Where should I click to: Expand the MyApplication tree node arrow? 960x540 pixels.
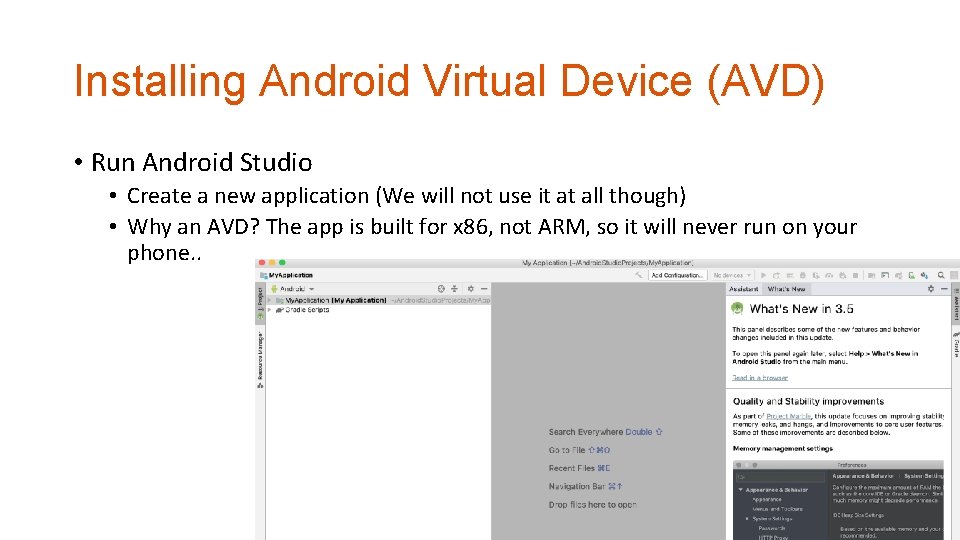click(x=270, y=301)
